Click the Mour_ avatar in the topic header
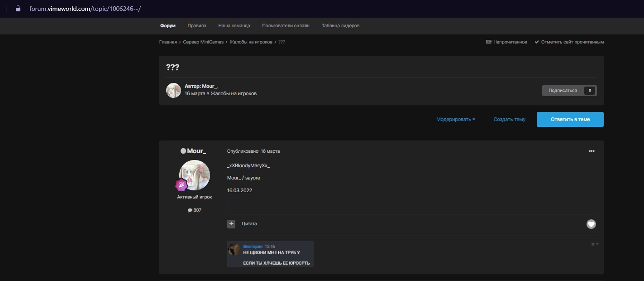 pos(173,90)
